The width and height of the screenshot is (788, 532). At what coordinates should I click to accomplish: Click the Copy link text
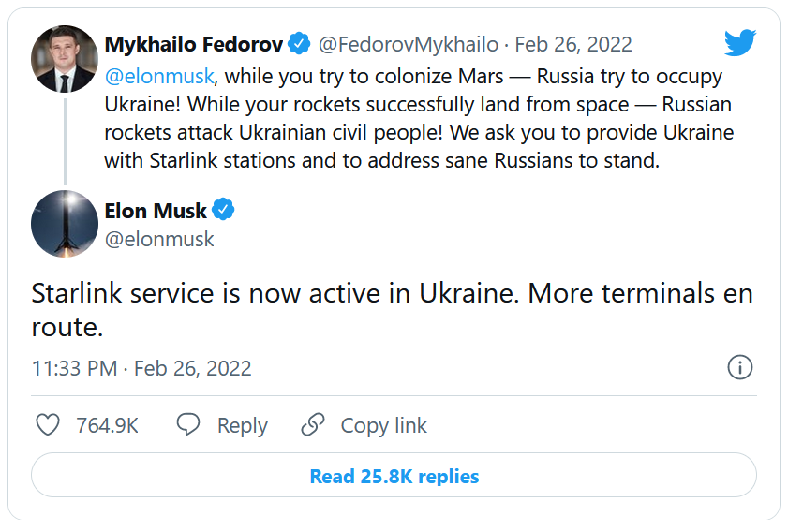click(x=383, y=425)
